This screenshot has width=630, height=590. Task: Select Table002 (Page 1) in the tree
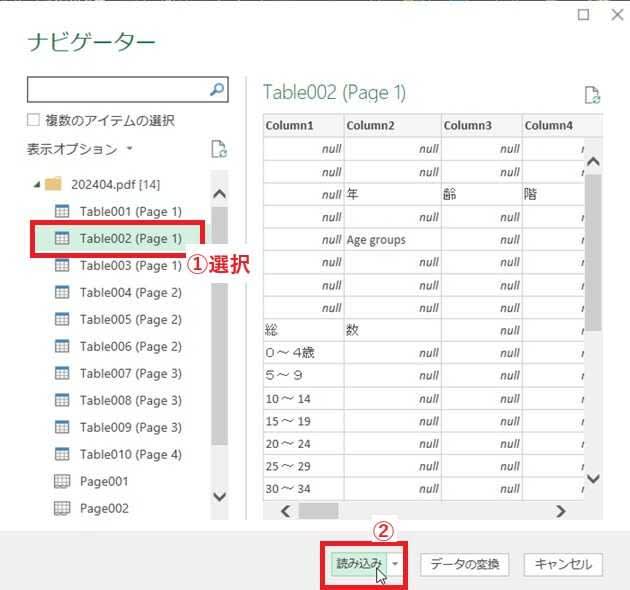click(x=130, y=239)
